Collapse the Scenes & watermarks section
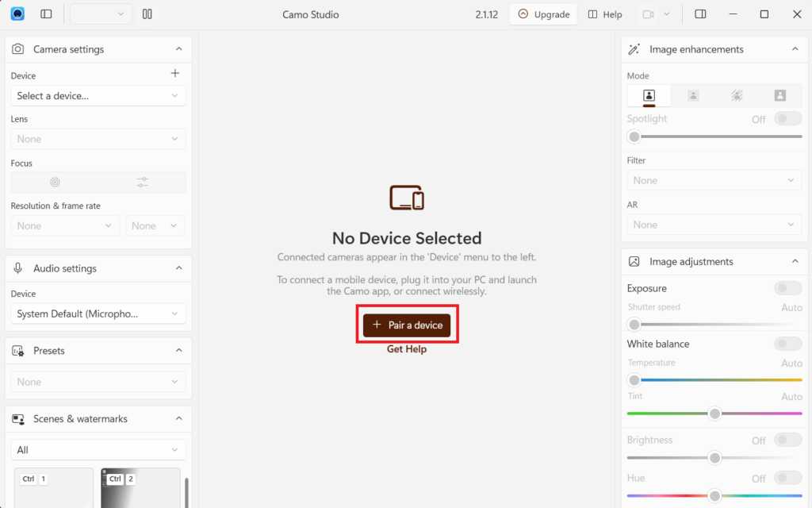The height and width of the screenshot is (508, 812). pos(178,418)
